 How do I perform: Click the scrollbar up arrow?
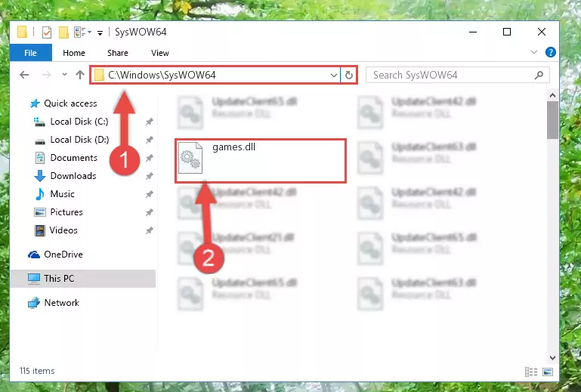point(552,96)
